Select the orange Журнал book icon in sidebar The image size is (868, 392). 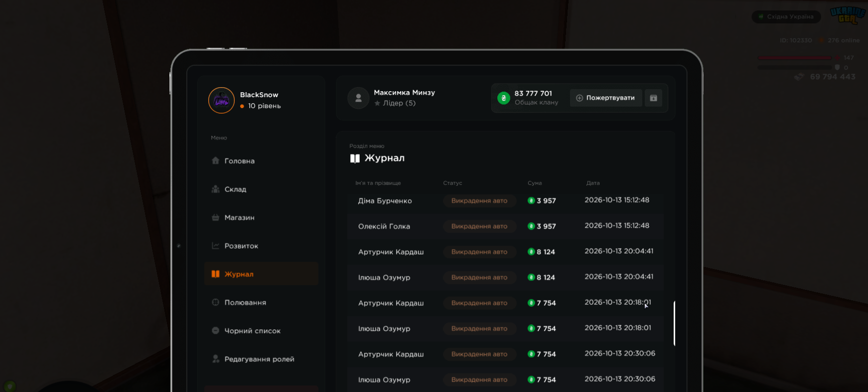tap(215, 274)
